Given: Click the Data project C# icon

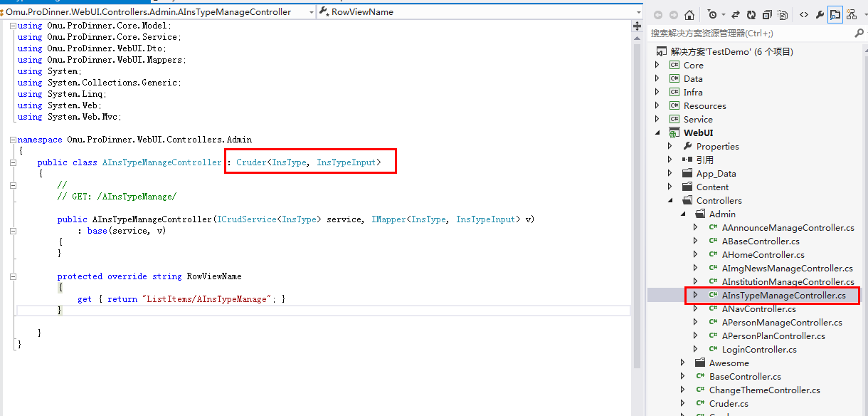Looking at the screenshot, I should [674, 78].
